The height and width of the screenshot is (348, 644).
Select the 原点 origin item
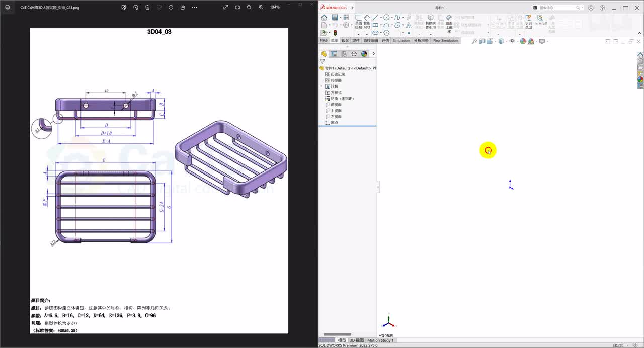click(x=332, y=123)
